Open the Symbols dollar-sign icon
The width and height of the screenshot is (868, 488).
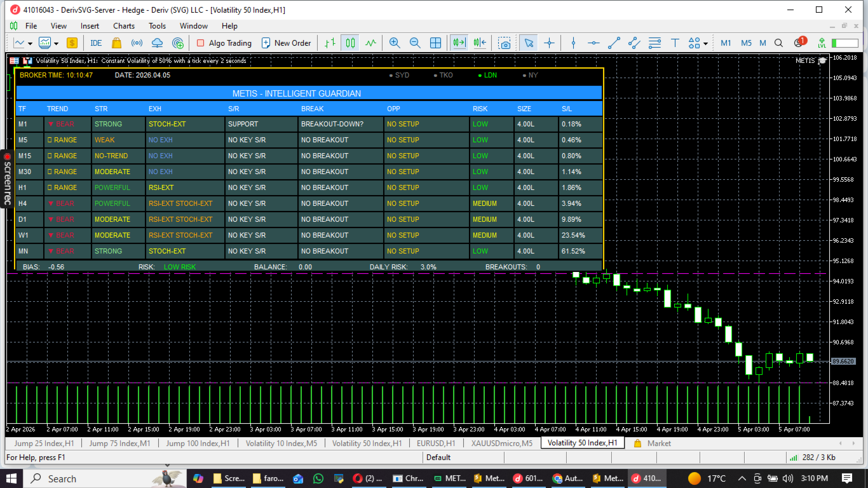click(72, 43)
